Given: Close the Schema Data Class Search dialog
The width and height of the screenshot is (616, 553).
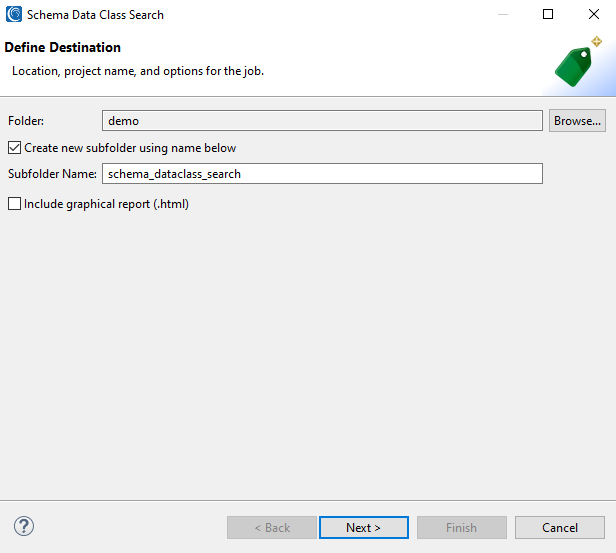Looking at the screenshot, I should (594, 14).
